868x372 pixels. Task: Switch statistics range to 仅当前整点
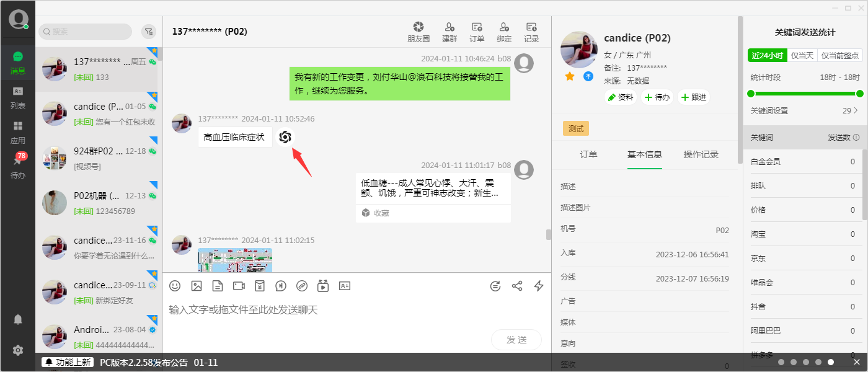[x=840, y=55]
